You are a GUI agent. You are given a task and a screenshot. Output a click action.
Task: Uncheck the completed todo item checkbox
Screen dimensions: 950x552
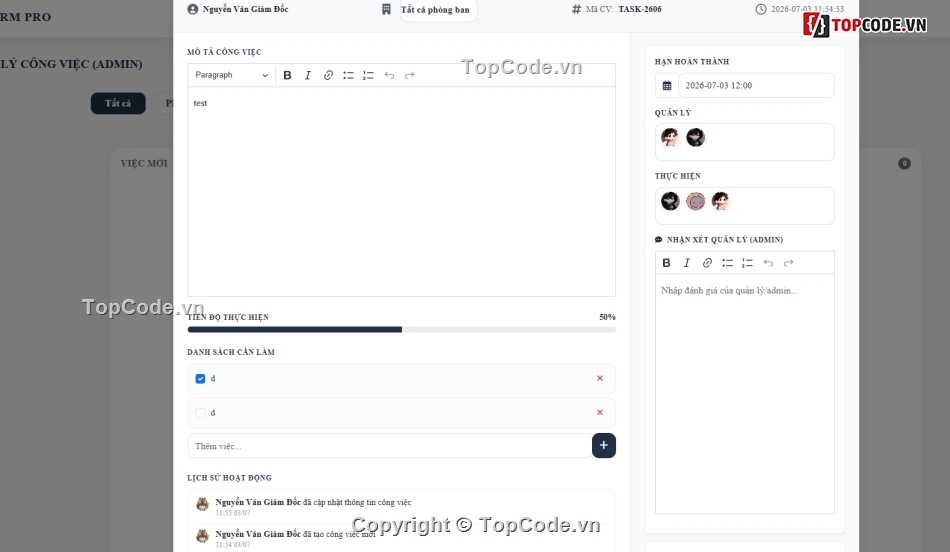pyautogui.click(x=200, y=379)
